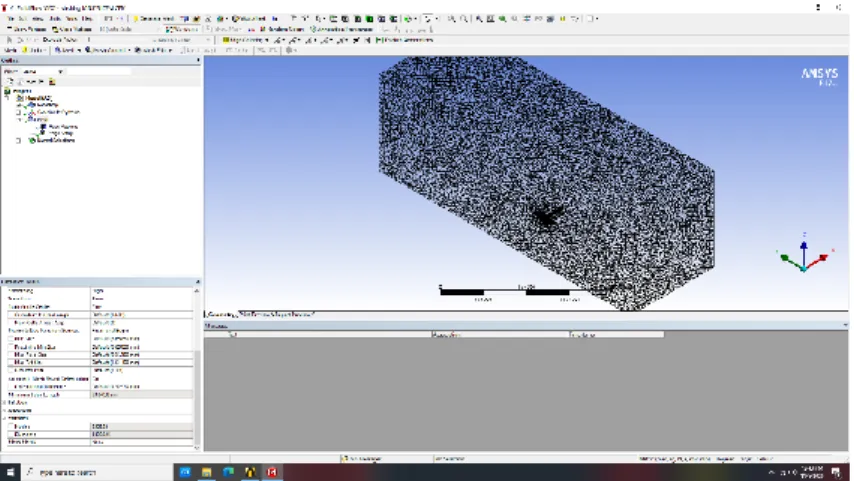Open the Tools menu
854x481 pixels.
[x=71, y=19]
